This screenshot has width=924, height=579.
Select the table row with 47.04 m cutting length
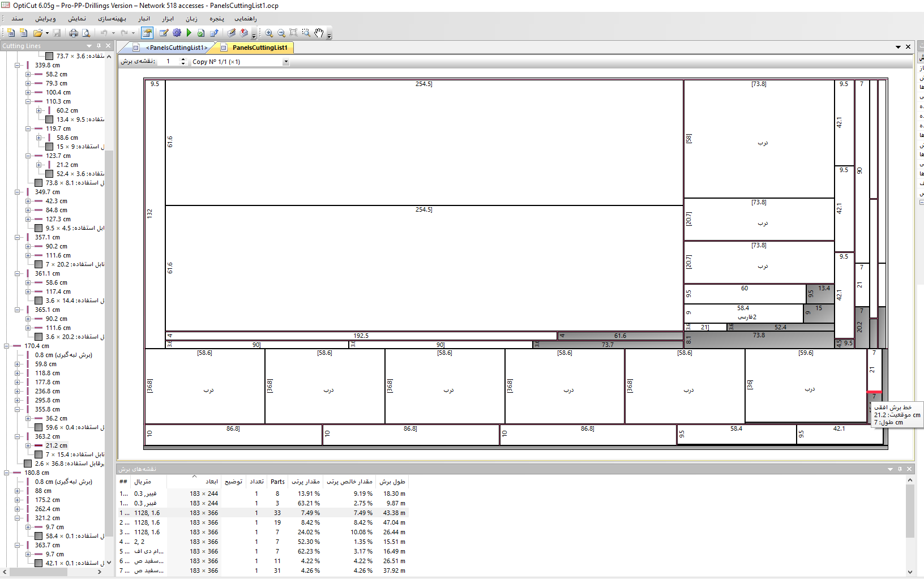(262, 522)
